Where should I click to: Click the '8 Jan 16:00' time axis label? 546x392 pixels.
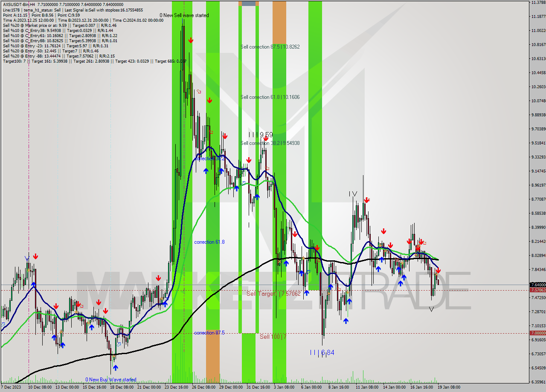click(339, 387)
